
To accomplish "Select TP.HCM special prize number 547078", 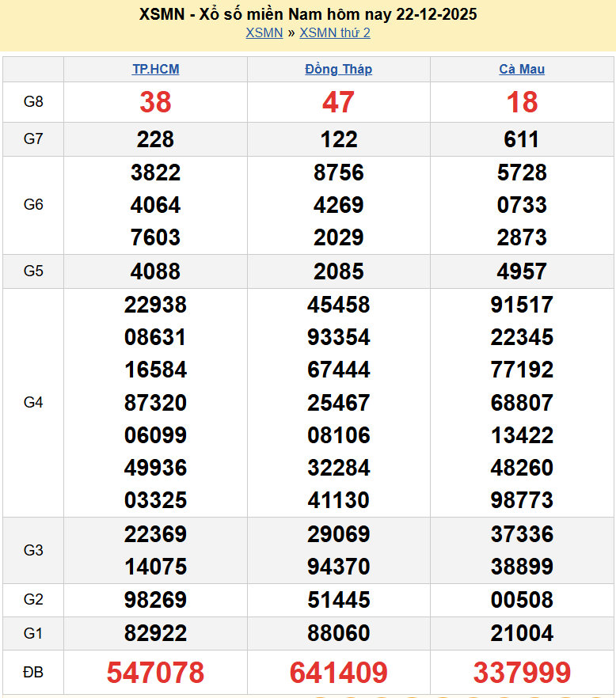I will click(155, 673).
